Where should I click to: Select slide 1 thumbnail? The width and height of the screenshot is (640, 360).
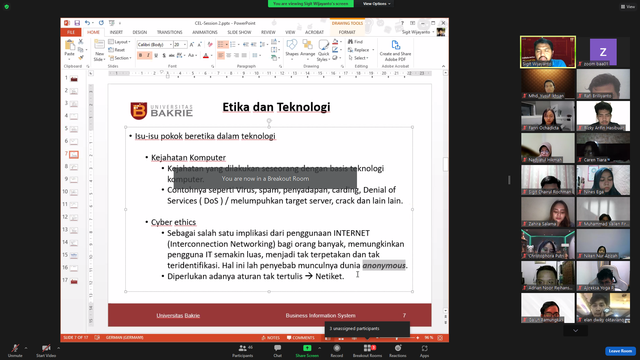point(74,79)
